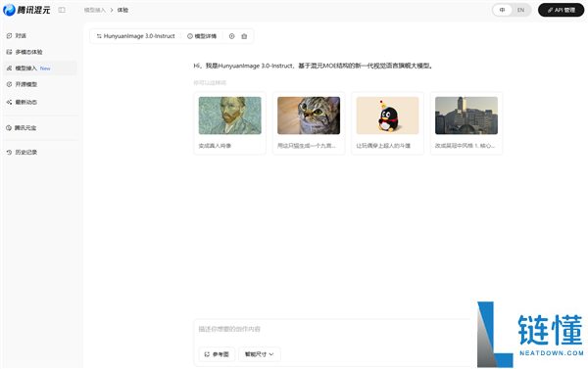Focus the 描述你想要的创作内容 prompt box

click(x=332, y=329)
